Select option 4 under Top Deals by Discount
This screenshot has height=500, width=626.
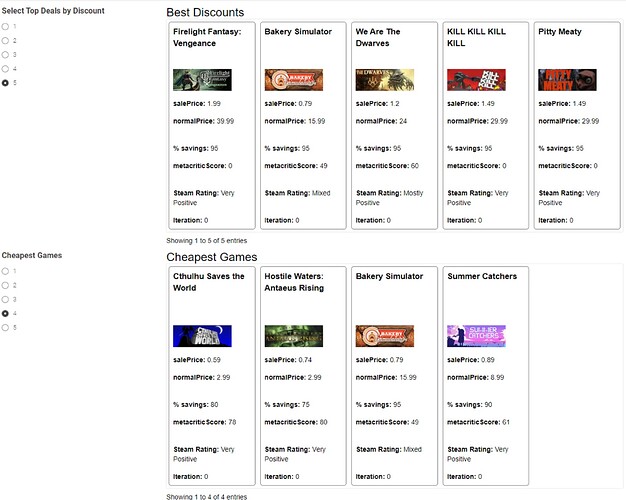point(5,69)
